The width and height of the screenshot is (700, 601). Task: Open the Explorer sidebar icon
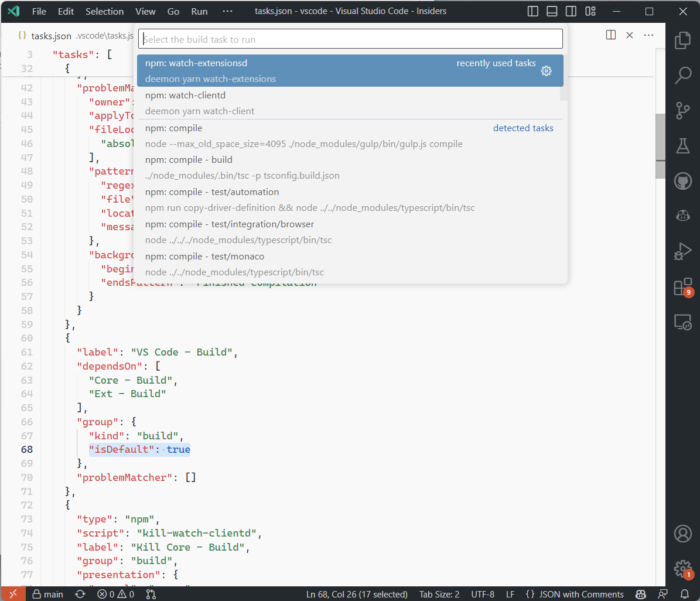[x=683, y=40]
